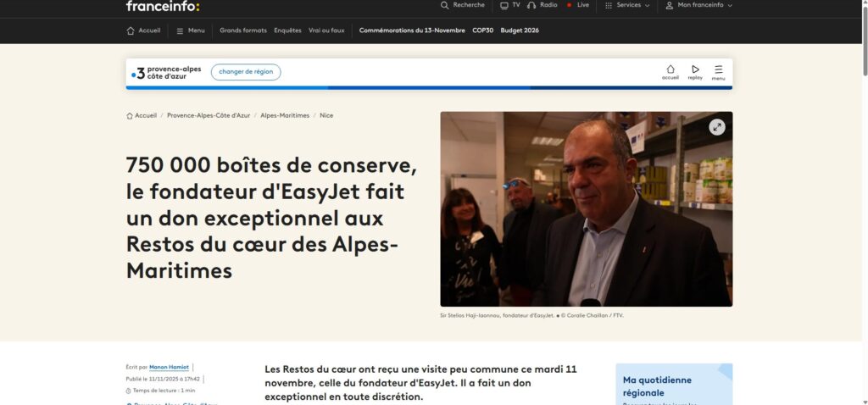Click the Accueil home icon in the top navigation
Screen dimensions: 868x405
[x=130, y=31]
